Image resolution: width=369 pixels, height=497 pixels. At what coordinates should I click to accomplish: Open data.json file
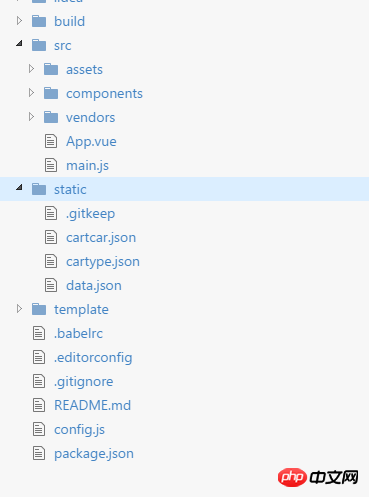click(94, 286)
